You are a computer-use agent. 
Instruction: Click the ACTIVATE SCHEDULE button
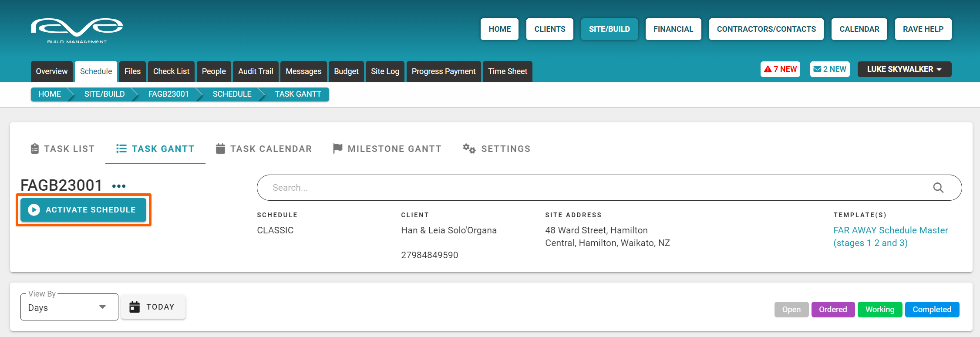[83, 210]
